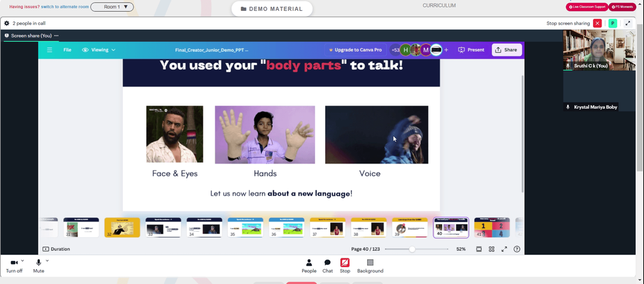
Task: Select slide thumbnail 40
Action: point(451,228)
